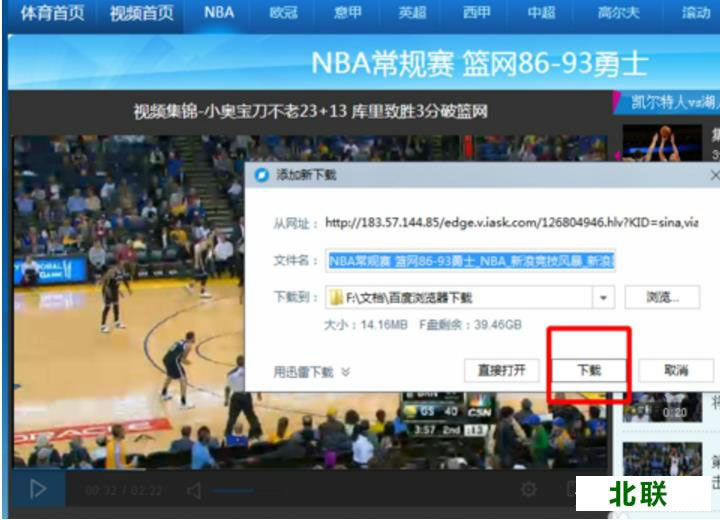720x520 pixels.
Task: Open video settings gear icon
Action: tap(528, 489)
